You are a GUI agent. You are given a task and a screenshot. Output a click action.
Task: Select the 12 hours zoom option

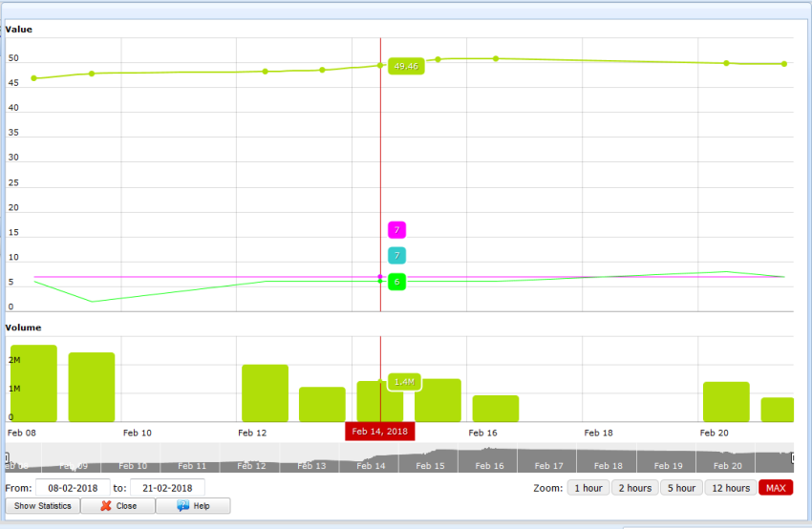tap(731, 488)
